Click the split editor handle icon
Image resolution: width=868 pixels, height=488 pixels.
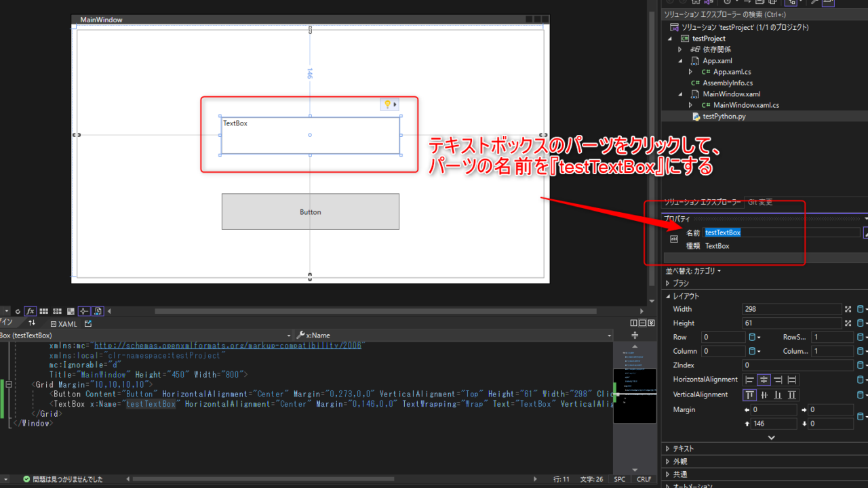[635, 335]
